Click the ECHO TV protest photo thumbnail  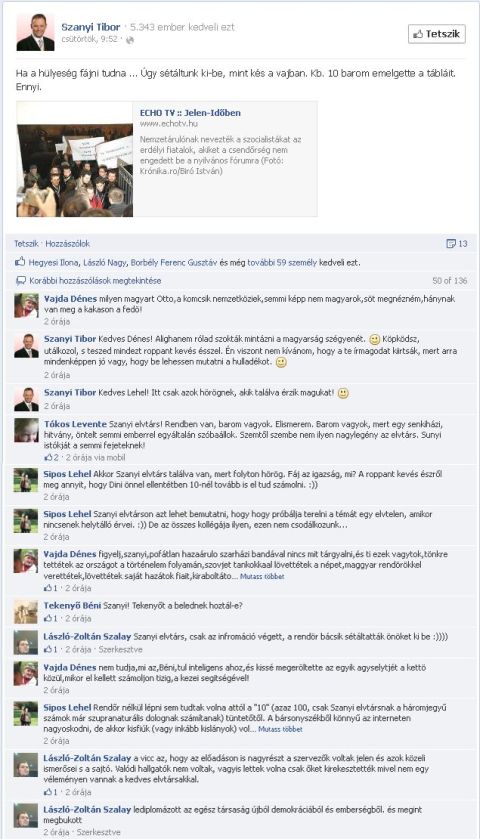(75, 159)
